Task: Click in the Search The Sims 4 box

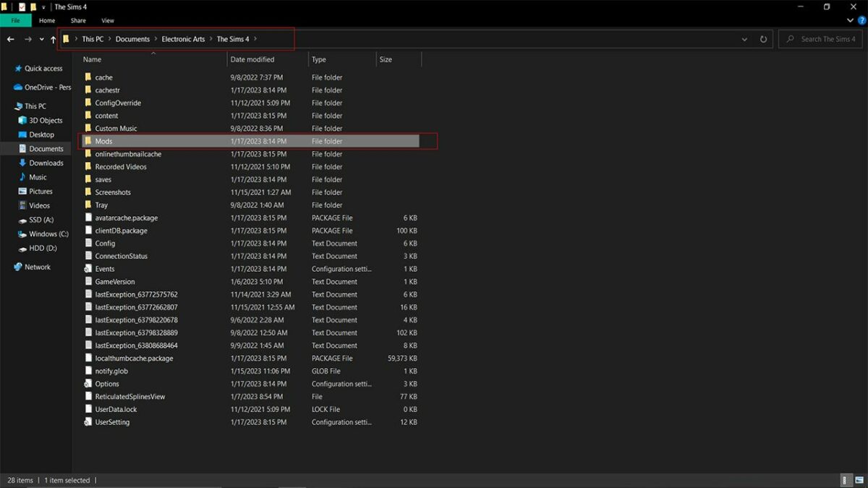Action: [826, 39]
